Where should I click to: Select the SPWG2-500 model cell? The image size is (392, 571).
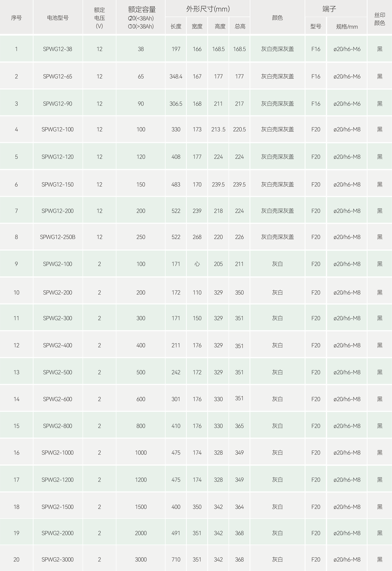[x=57, y=372]
